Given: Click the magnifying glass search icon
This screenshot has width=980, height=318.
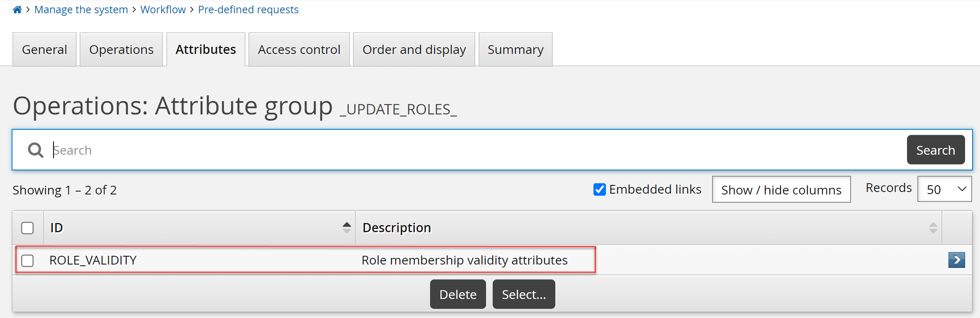Looking at the screenshot, I should (35, 150).
